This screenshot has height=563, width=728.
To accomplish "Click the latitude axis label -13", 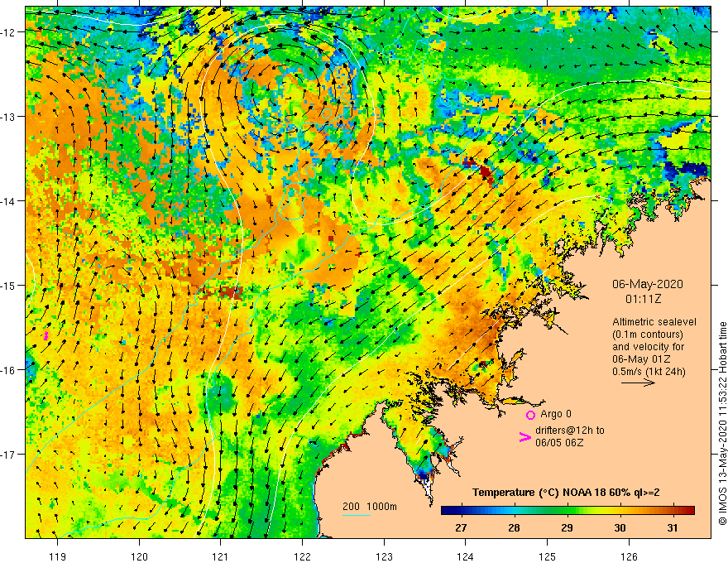I will [x=8, y=117].
